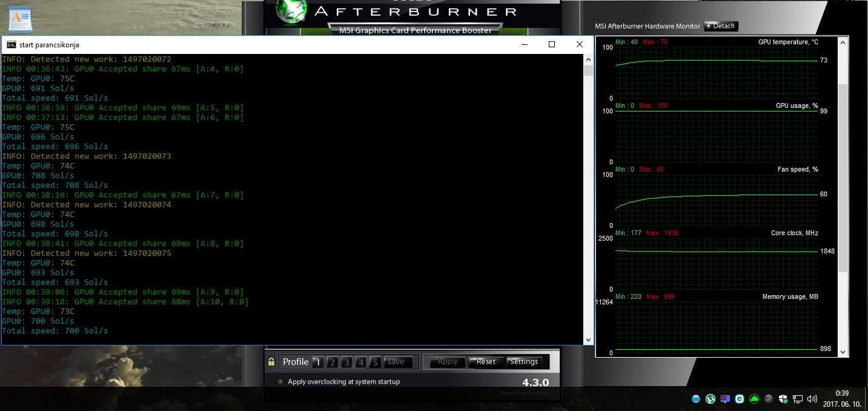This screenshot has height=411, width=868.
Task: Click 'MSI Afterburner Hardware Monitor' title
Action: click(648, 26)
